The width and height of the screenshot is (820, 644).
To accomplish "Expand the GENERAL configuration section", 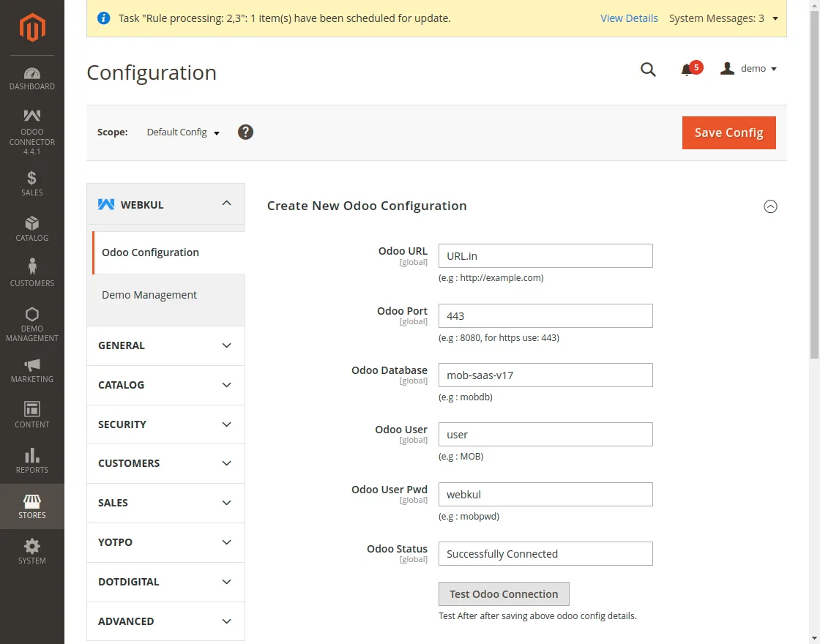I will tap(165, 345).
